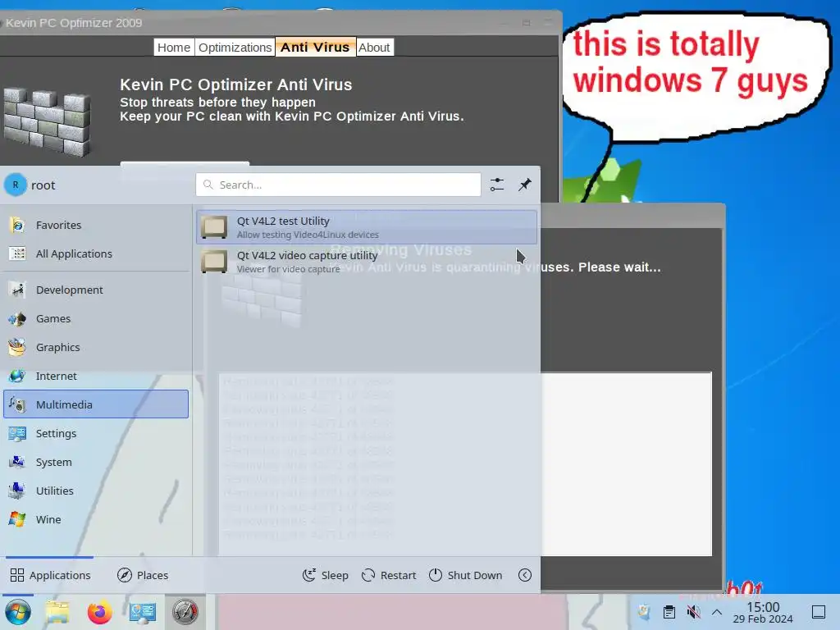This screenshot has height=630, width=840.
Task: Click the Internet globe icon
Action: point(17,376)
